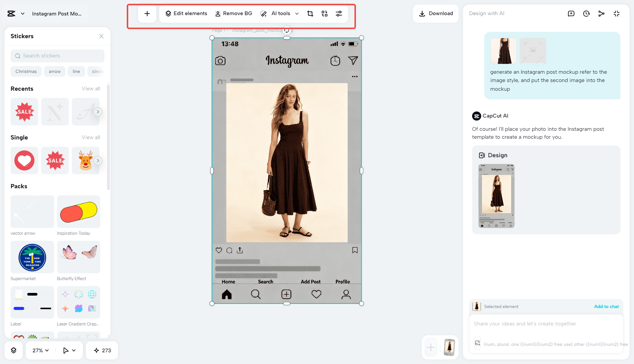Add a new element with the plus button

point(147,14)
